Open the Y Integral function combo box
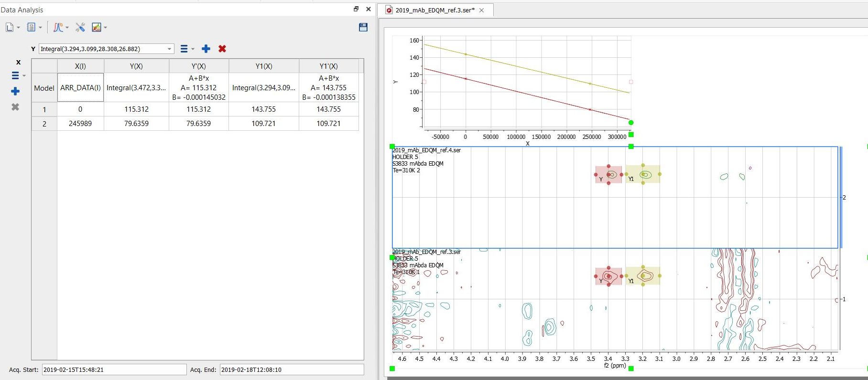The height and width of the screenshot is (380, 868). 106,49
